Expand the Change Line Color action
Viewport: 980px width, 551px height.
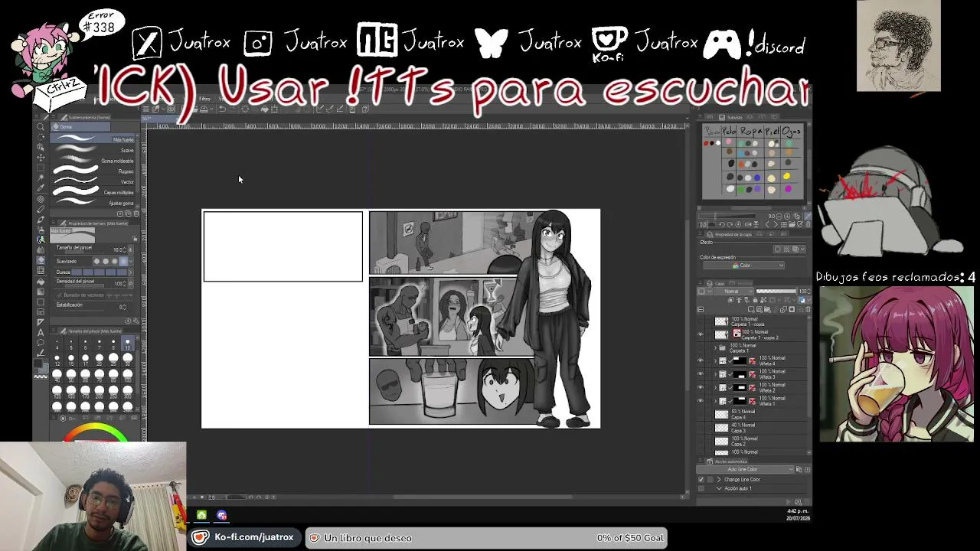coord(718,479)
